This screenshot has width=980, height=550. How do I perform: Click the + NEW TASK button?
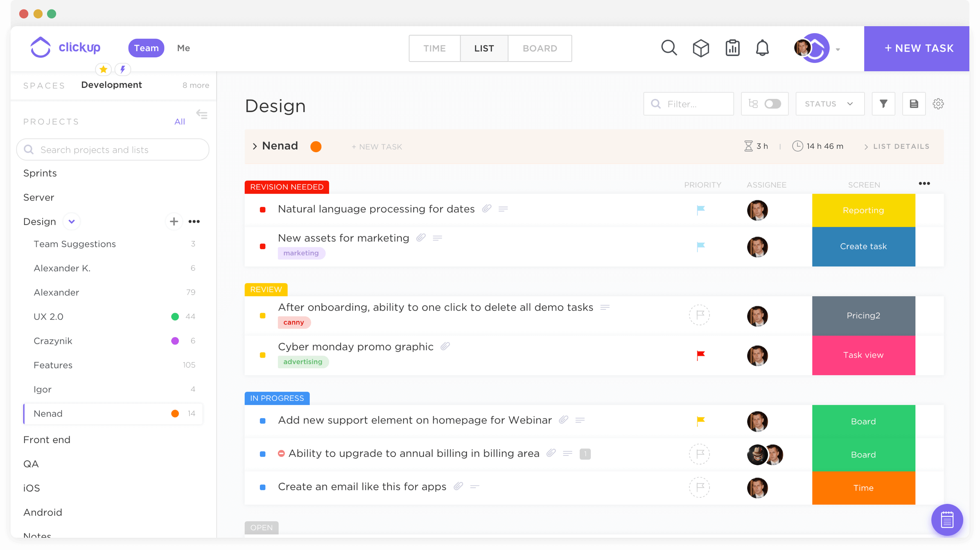click(918, 48)
